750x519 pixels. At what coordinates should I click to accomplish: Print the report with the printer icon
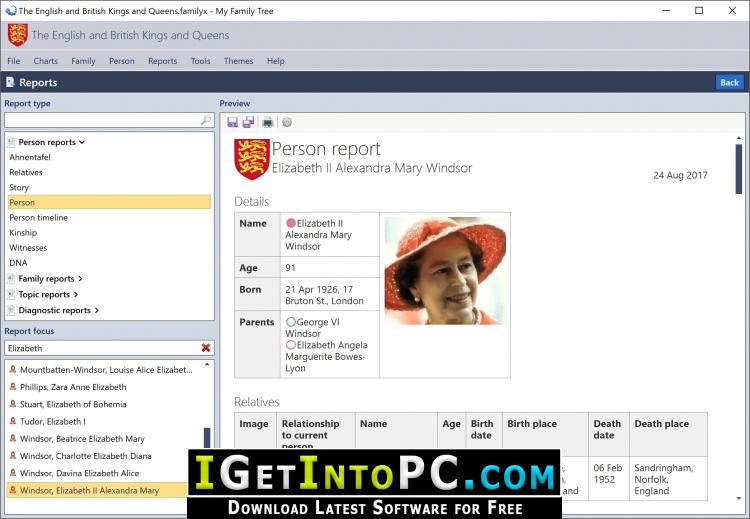267,122
